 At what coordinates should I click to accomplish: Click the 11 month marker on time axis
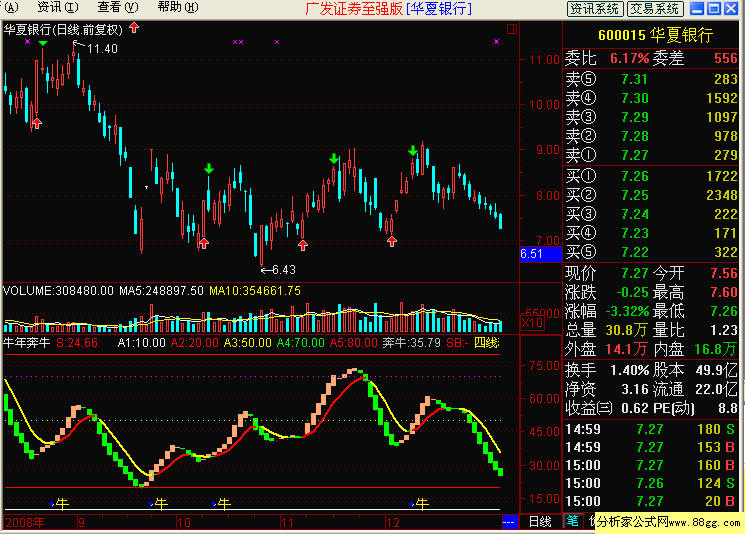287,523
